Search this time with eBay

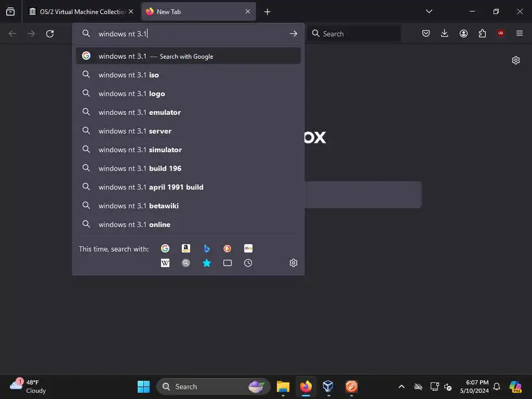click(248, 248)
